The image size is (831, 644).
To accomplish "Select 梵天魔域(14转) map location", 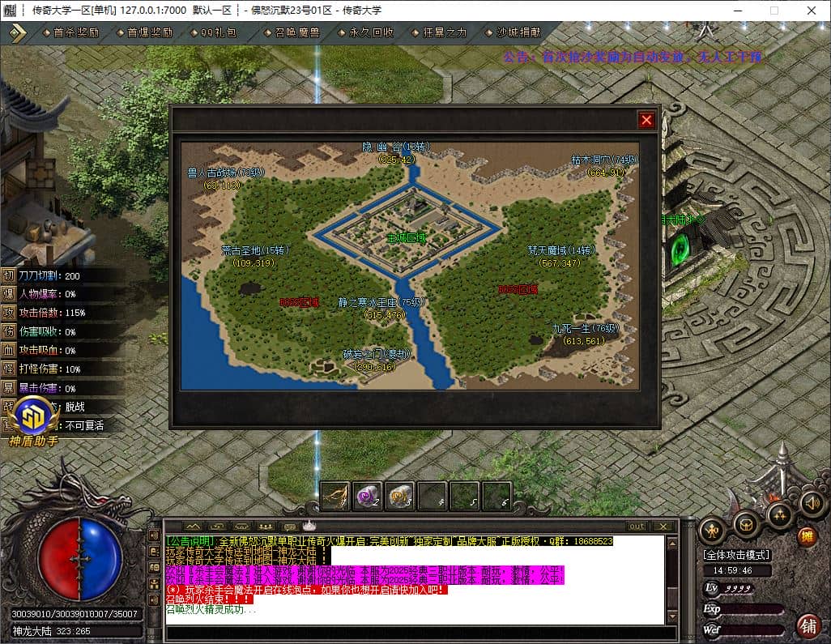I will pos(561,257).
